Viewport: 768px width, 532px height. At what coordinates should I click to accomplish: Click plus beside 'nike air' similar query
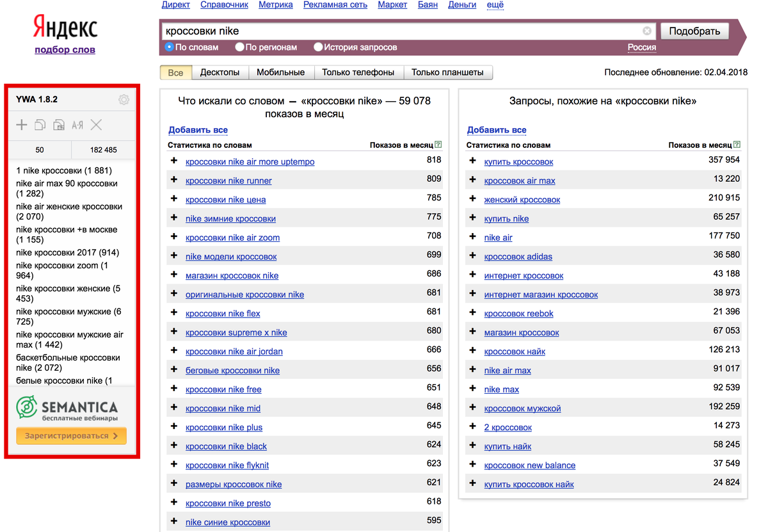(x=472, y=237)
